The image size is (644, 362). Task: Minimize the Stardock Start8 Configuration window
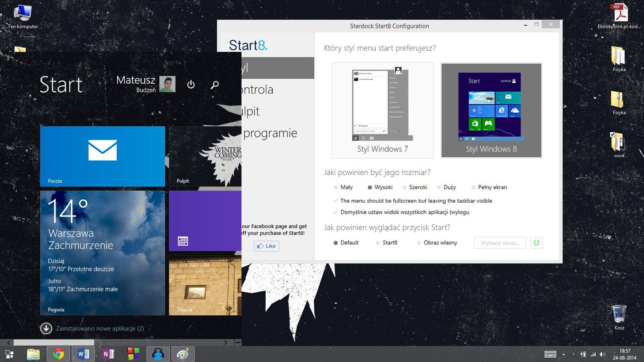click(526, 25)
